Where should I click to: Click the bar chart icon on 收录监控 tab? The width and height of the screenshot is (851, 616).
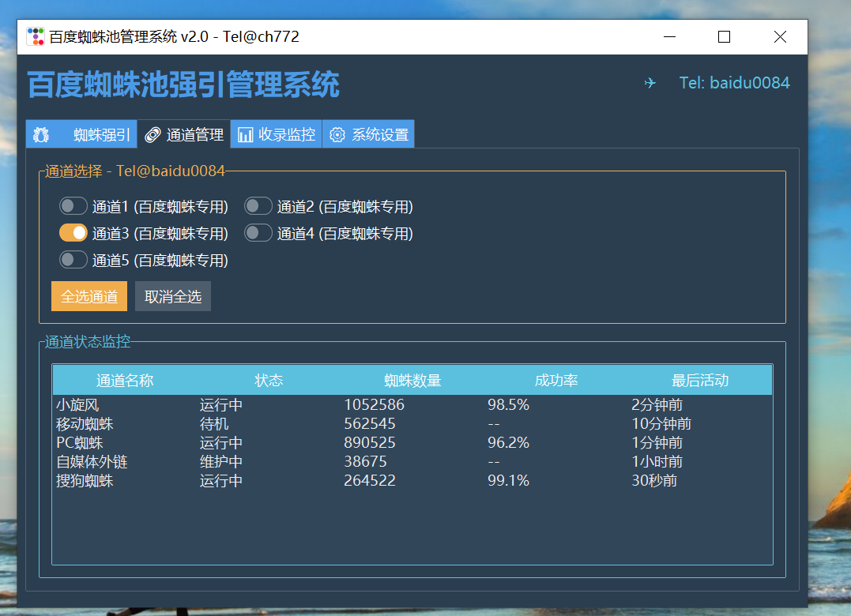pos(245,134)
